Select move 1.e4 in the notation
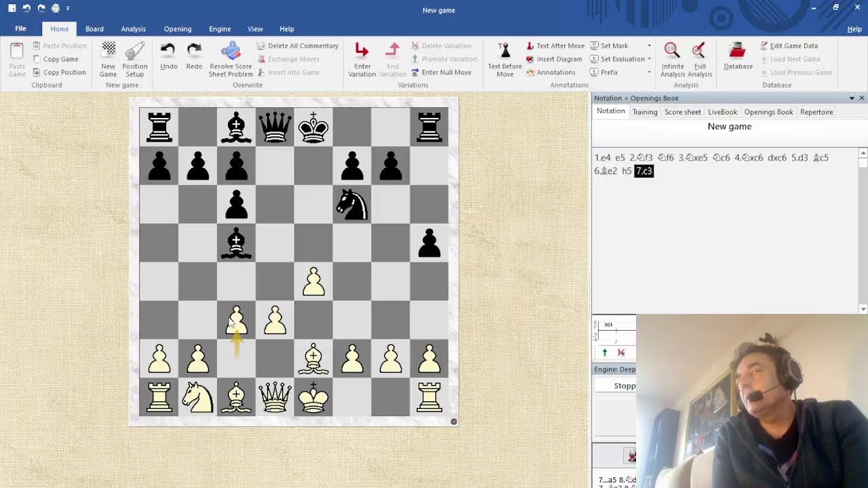Screen dimensions: 868x488 [x=603, y=157]
